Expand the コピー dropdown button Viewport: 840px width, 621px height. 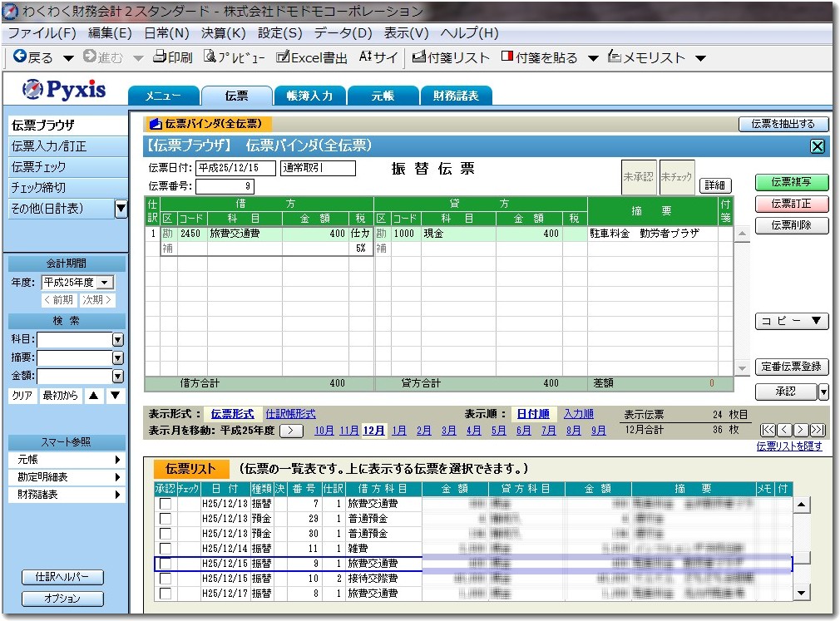[x=792, y=321]
